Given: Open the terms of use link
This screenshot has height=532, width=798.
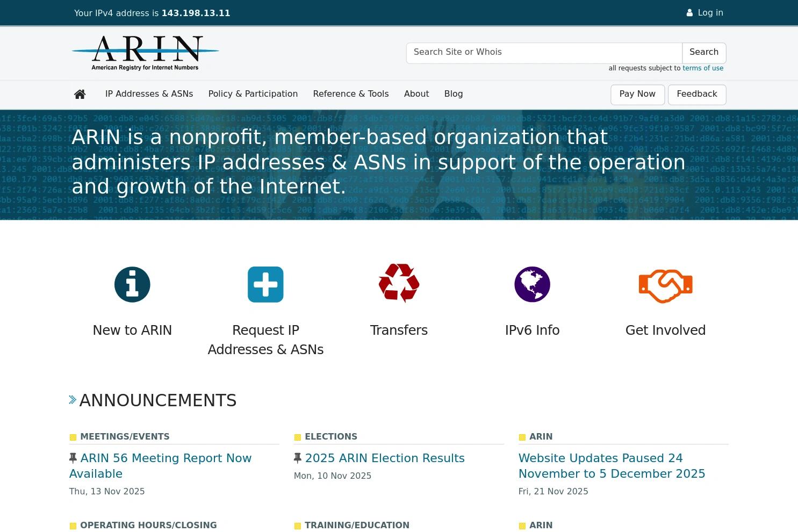Looking at the screenshot, I should coord(703,68).
